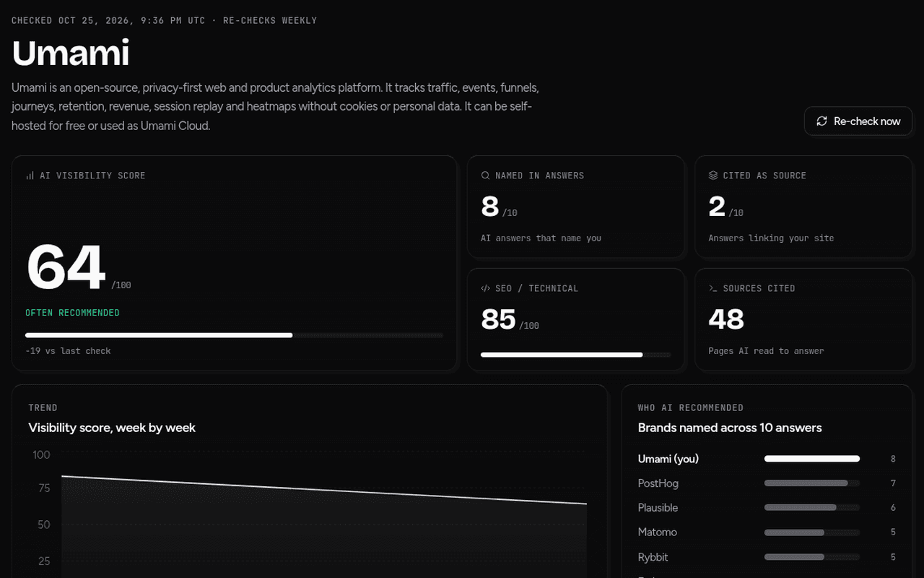Click the 'Brands named across 10 answers' title

coord(730,428)
